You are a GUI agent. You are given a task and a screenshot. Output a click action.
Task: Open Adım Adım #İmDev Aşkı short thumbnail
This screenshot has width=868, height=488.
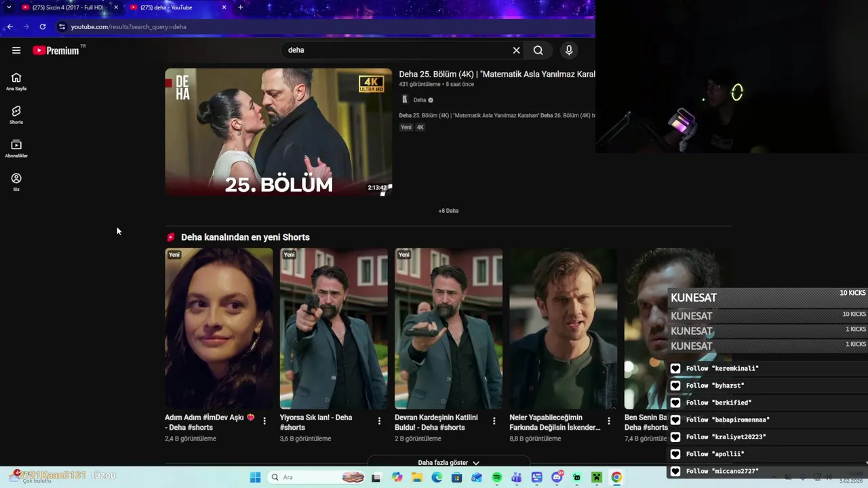(218, 328)
